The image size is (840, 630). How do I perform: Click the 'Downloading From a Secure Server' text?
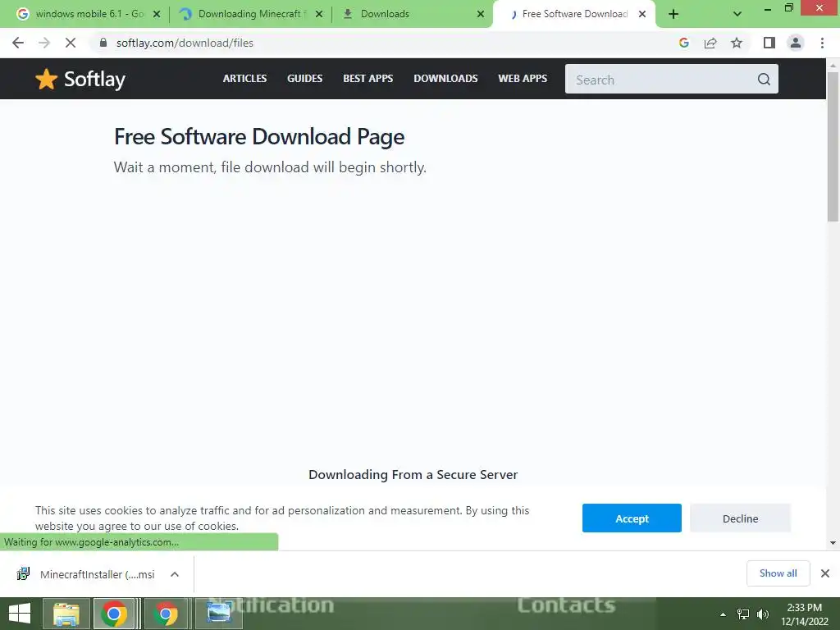413,475
